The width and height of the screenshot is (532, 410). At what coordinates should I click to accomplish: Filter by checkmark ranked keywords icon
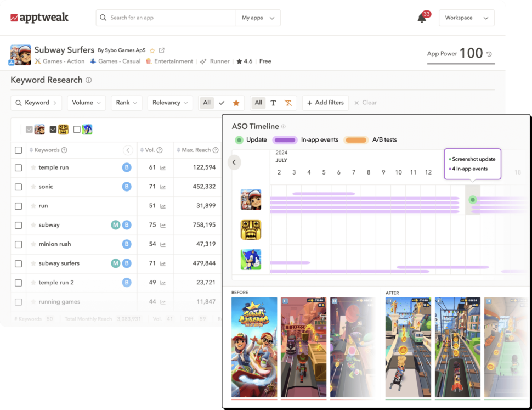pyautogui.click(x=222, y=103)
